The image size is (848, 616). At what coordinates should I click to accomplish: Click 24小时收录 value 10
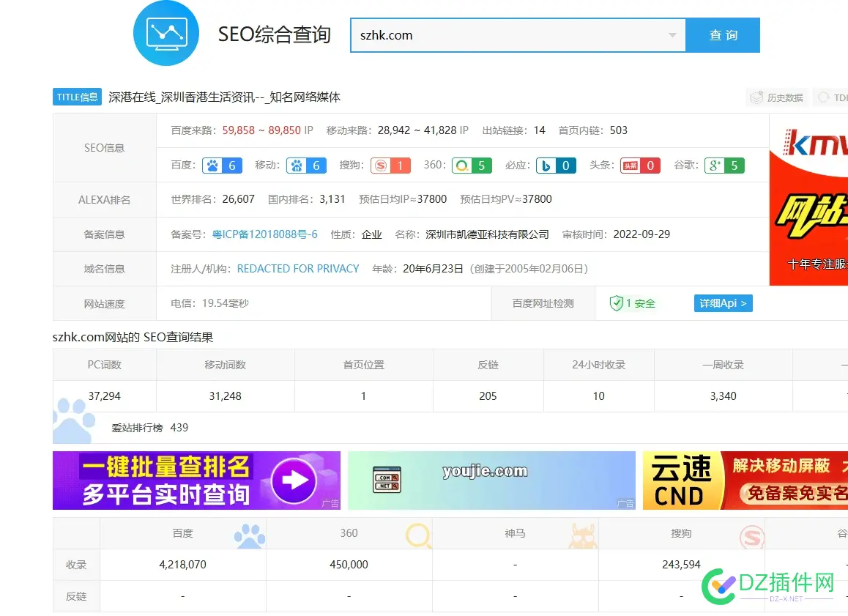599,396
